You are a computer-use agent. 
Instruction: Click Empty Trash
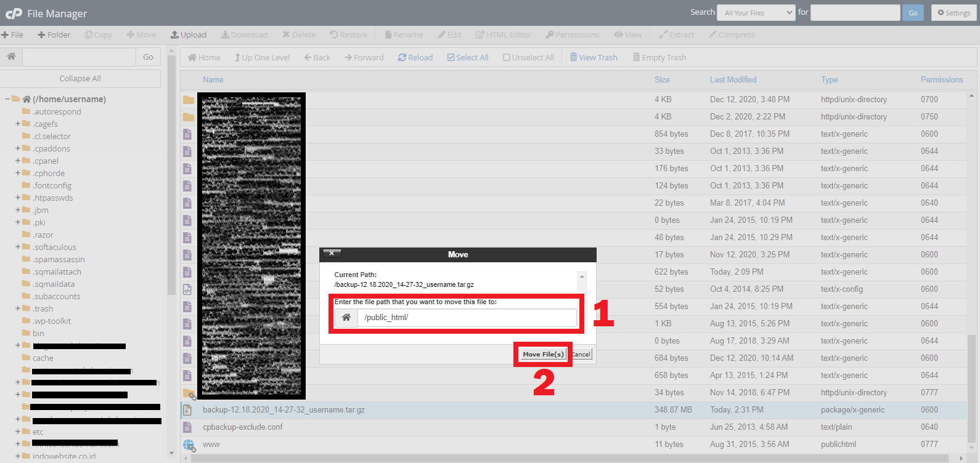[x=659, y=57]
